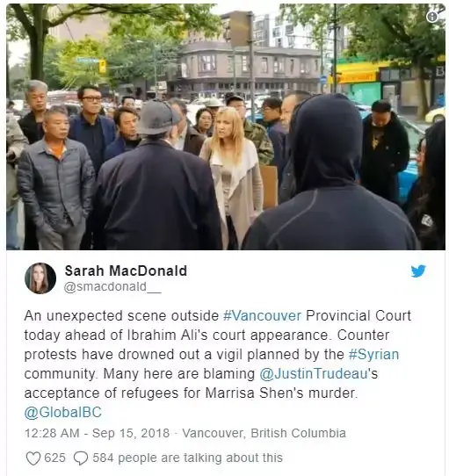449x476 pixels.
Task: Open the Sarah MacDonald name link
Action: point(126,270)
